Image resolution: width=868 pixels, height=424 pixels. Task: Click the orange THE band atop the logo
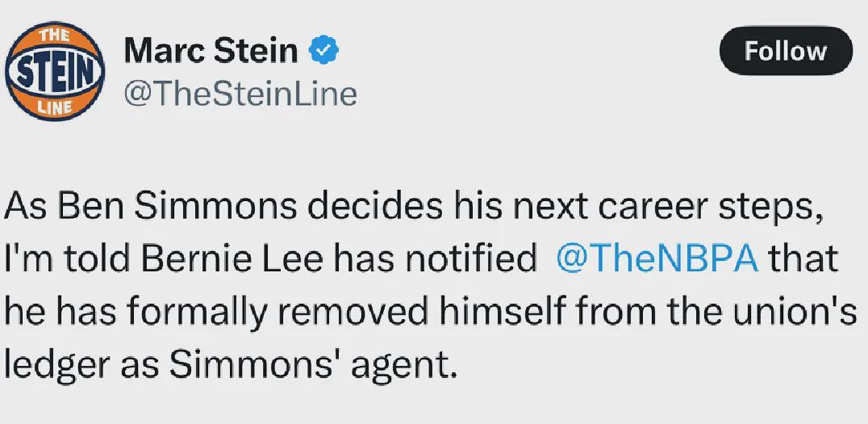(x=53, y=36)
